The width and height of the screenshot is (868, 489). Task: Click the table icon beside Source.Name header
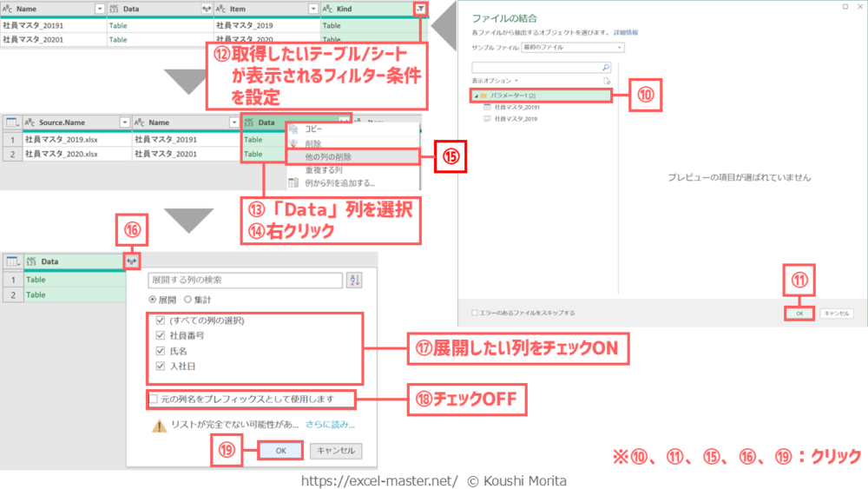click(x=12, y=123)
